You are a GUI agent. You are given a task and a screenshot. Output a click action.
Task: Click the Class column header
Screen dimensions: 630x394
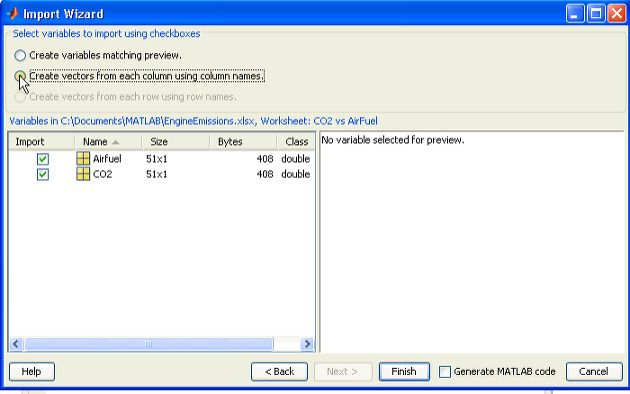[x=296, y=142]
